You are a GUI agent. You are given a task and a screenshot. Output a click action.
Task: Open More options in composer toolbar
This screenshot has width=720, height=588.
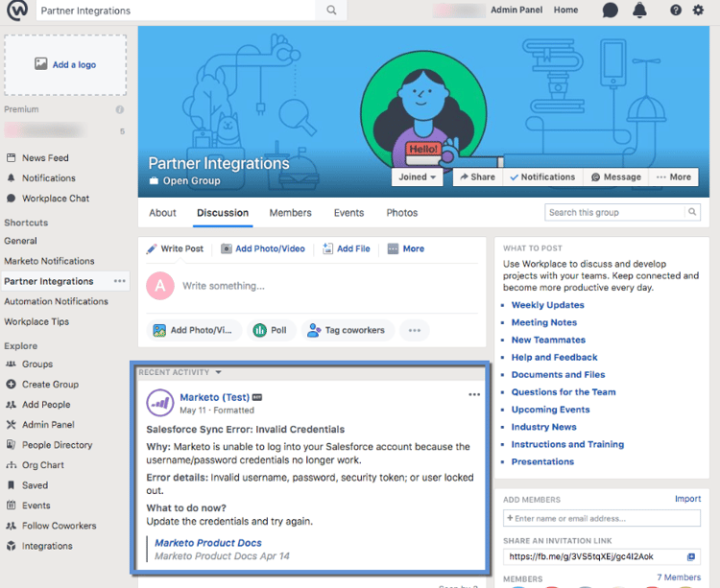click(x=406, y=248)
